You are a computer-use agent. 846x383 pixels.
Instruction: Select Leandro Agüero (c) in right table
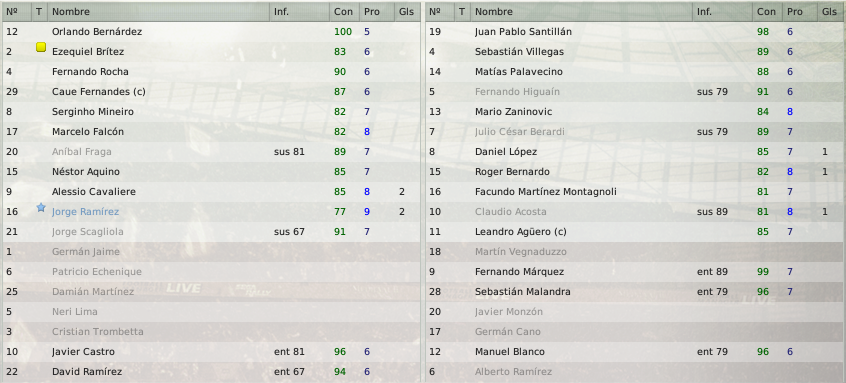tap(520, 231)
